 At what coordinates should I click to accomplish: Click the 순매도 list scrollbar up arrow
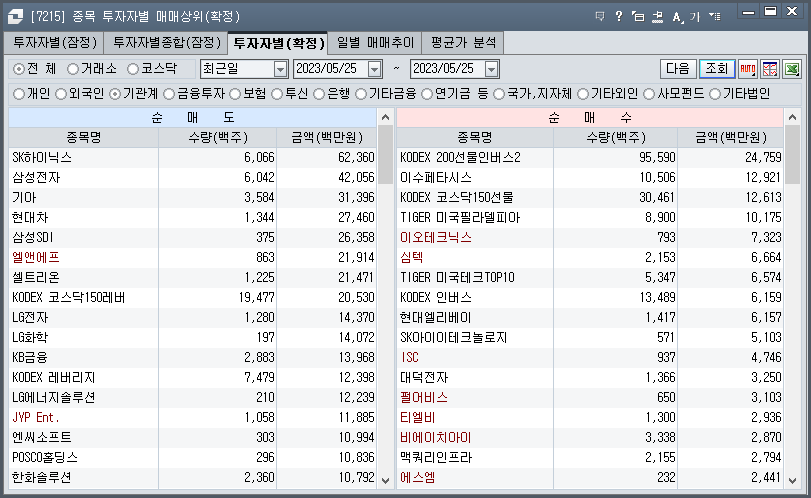385,117
